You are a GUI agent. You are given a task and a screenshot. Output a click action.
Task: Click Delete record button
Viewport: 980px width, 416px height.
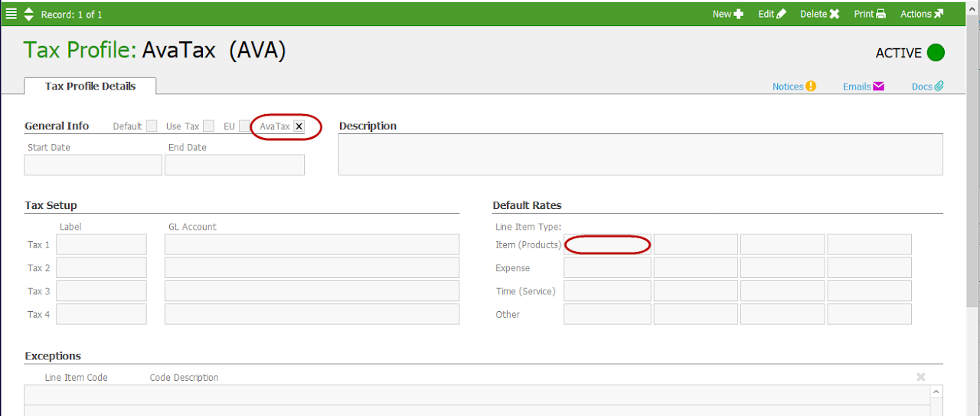[x=820, y=14]
